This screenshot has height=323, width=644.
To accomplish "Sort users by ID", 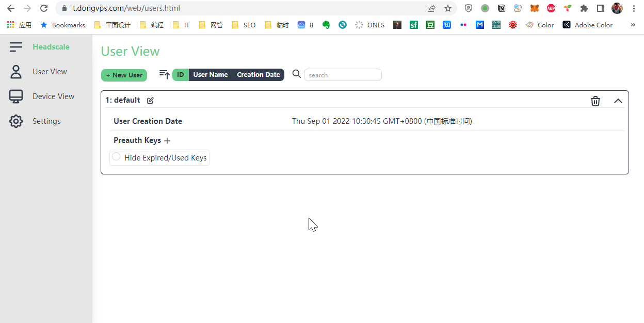I will tap(181, 75).
